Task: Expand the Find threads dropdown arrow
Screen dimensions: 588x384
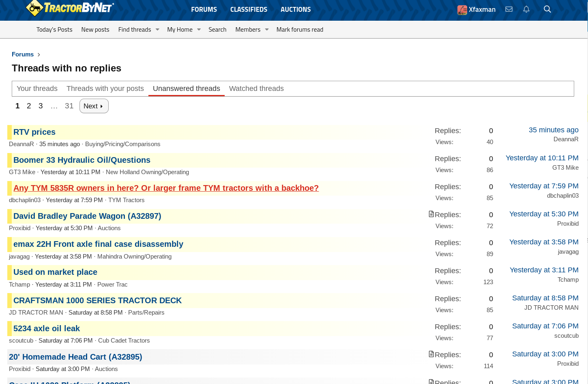Action: coord(157,30)
